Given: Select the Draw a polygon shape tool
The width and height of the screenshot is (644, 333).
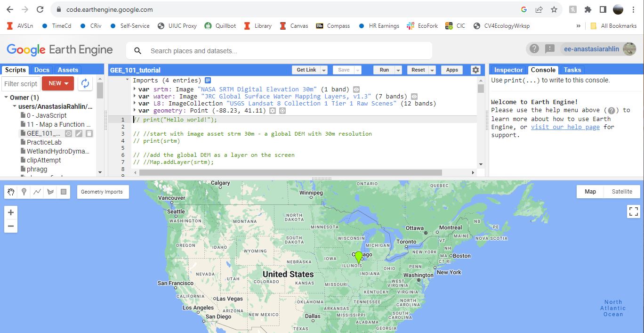Looking at the screenshot, I should 50,192.
